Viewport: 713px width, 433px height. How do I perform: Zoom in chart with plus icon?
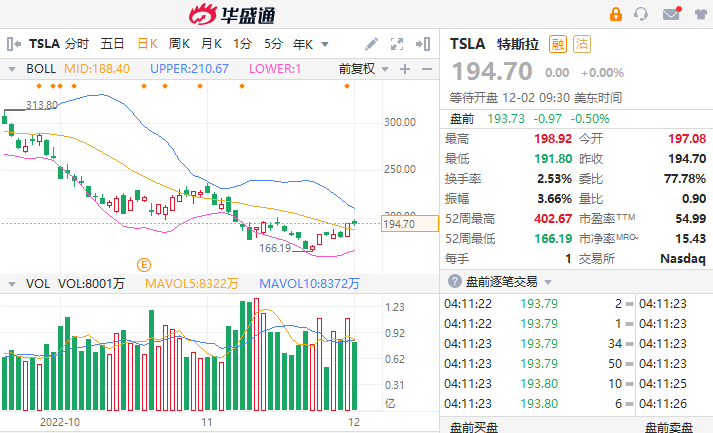(405, 69)
